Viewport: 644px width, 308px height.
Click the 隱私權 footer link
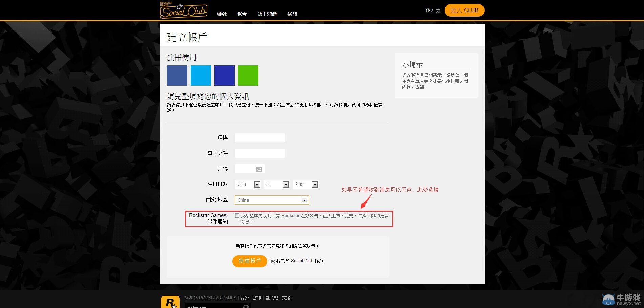tap(272, 298)
